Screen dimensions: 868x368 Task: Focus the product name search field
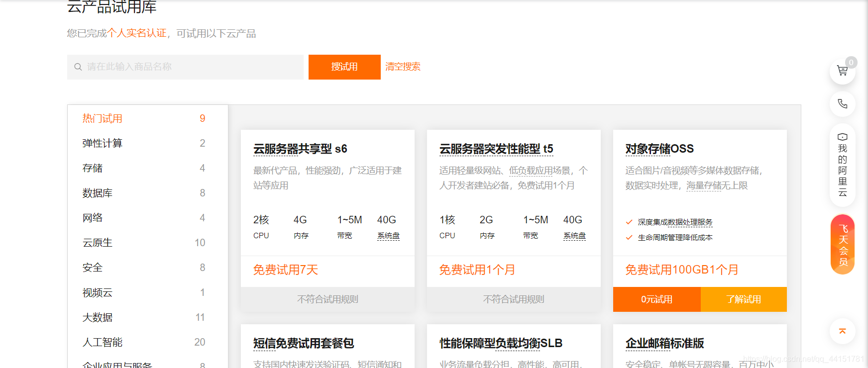point(185,67)
